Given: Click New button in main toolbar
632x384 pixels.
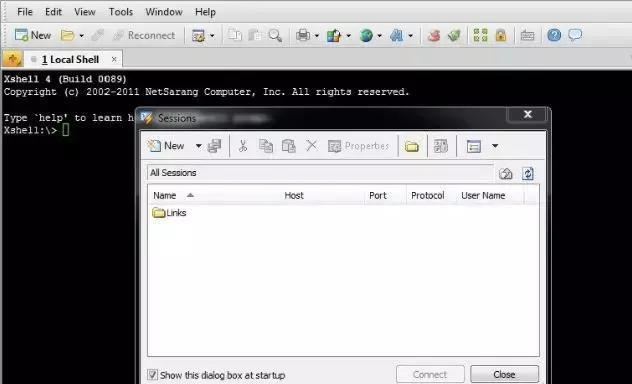Looking at the screenshot, I should [x=33, y=35].
